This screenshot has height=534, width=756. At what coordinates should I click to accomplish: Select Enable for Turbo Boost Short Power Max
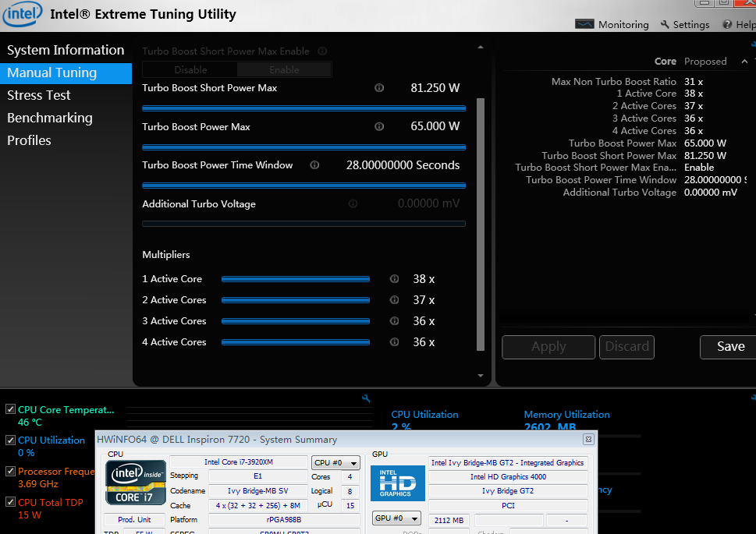coord(284,70)
